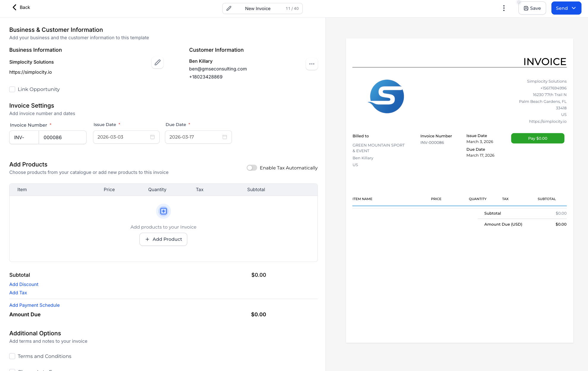Click the green Pay $0.00 button

click(x=537, y=138)
